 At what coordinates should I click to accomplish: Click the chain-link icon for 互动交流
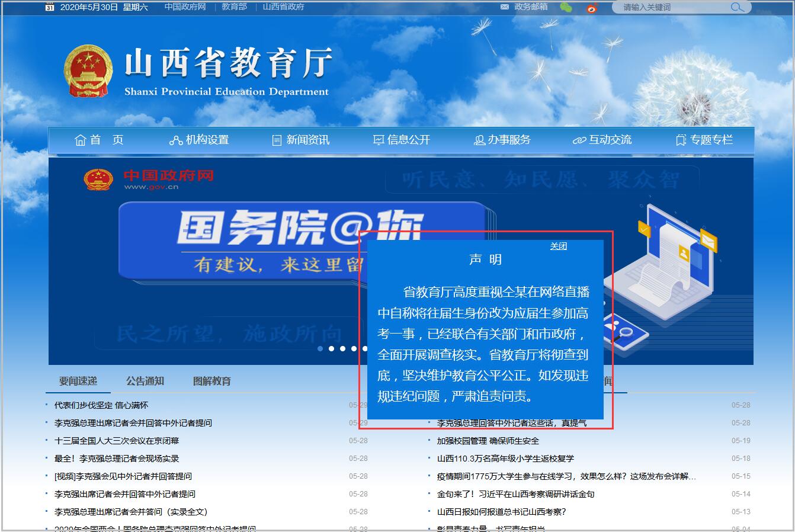pyautogui.click(x=579, y=140)
